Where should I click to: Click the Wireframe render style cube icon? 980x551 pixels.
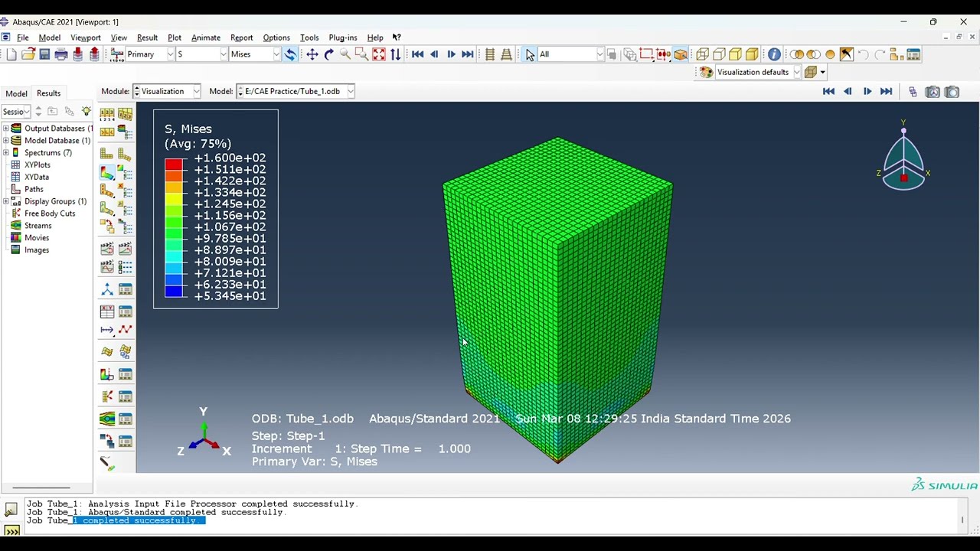point(702,54)
